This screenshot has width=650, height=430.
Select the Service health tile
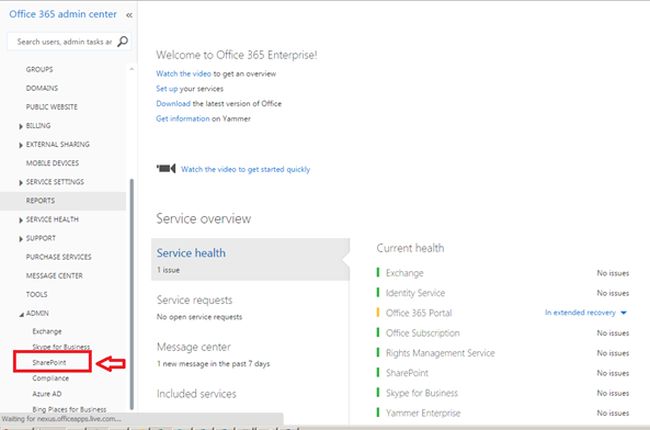click(250, 259)
